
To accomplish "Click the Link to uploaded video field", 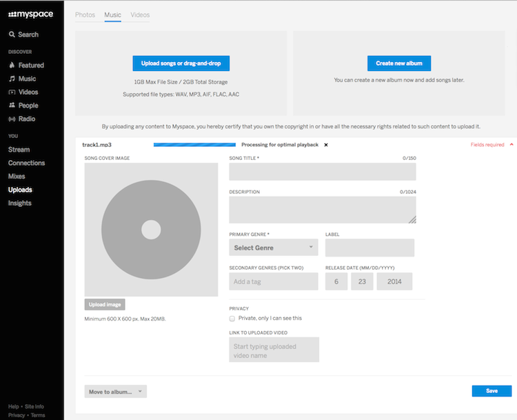I will click(274, 350).
